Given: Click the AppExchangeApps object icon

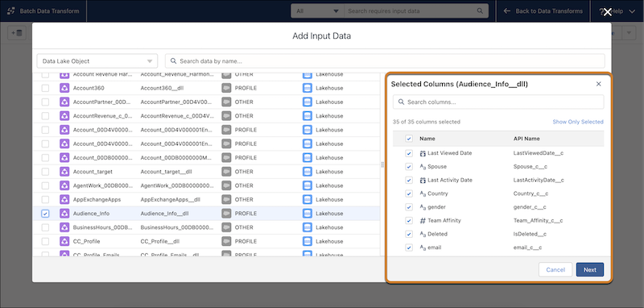Looking at the screenshot, I should 64,199.
